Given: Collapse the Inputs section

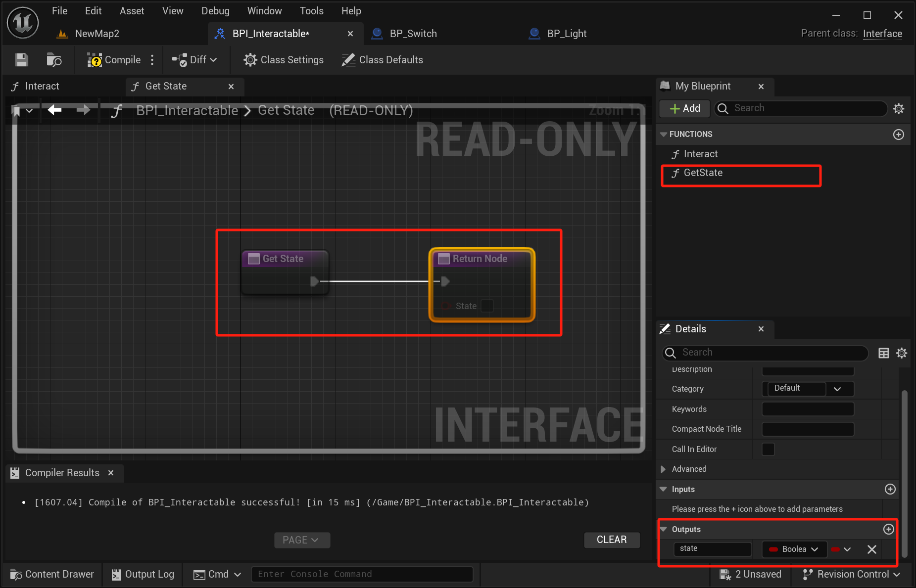Looking at the screenshot, I should pyautogui.click(x=664, y=489).
